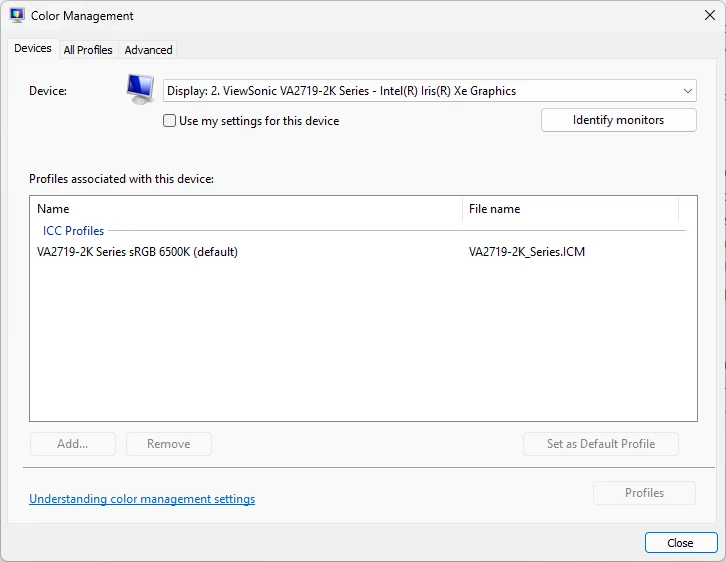Enable Use my settings for this device
The width and height of the screenshot is (726, 562).
169,121
